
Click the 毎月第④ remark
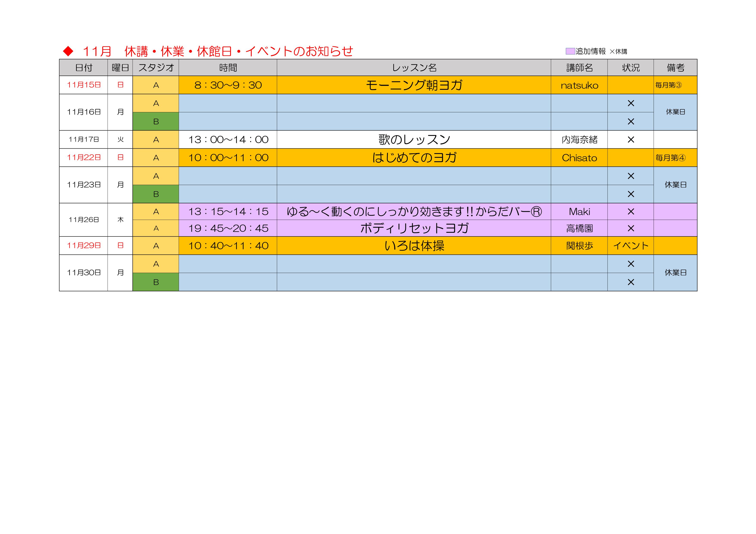[x=670, y=158]
